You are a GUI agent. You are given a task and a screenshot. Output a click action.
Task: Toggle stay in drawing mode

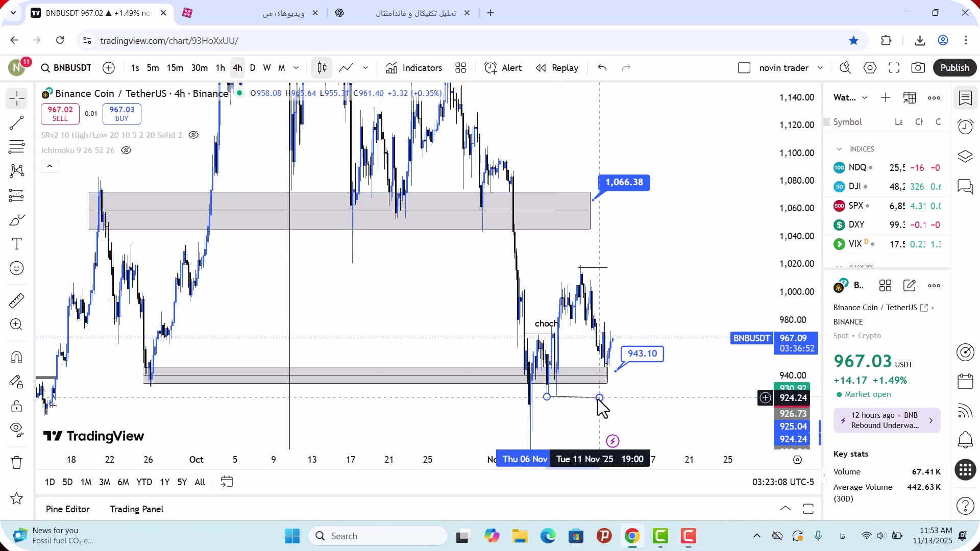16,382
